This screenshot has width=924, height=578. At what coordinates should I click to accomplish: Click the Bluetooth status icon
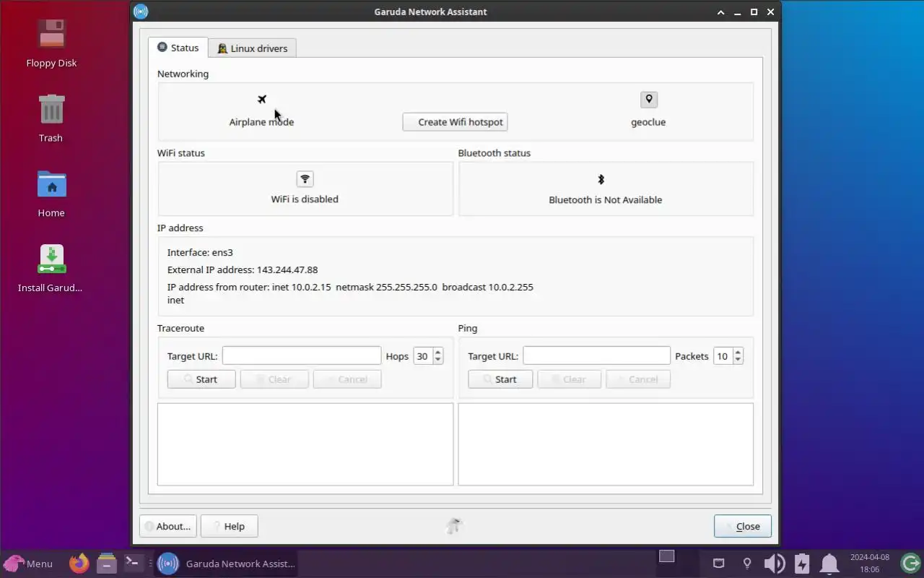click(x=601, y=179)
